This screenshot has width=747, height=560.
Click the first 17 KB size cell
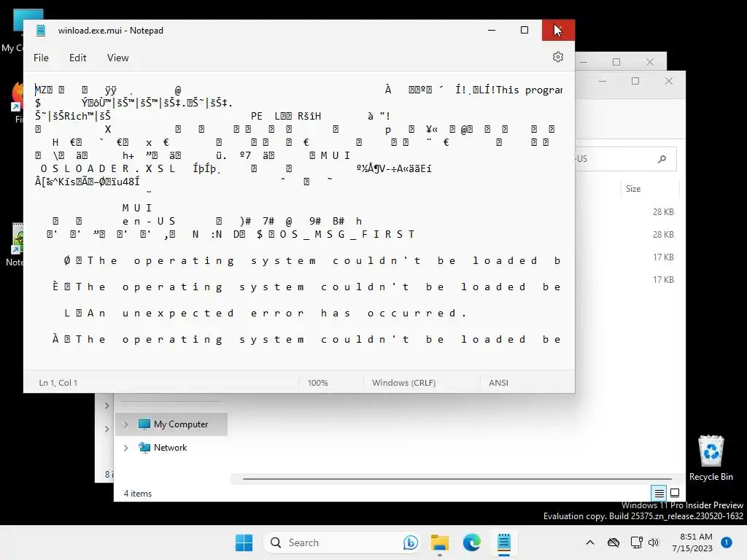663,257
